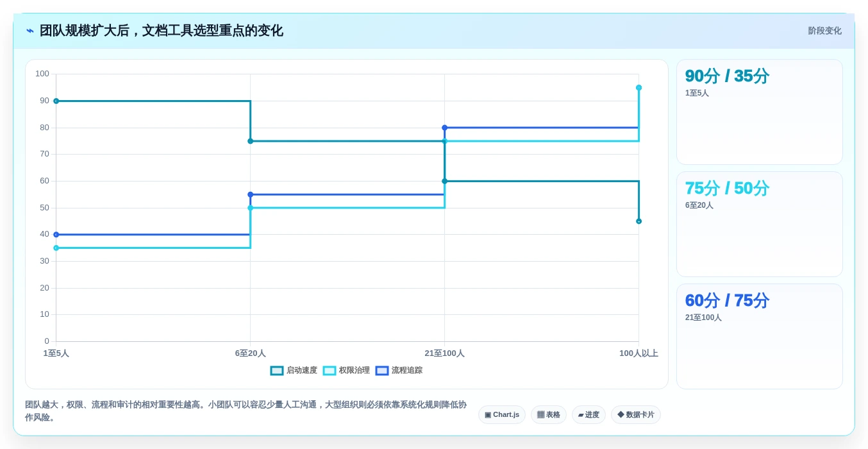
Task: Click the 21至100人 x-axis label
Action: point(445,353)
